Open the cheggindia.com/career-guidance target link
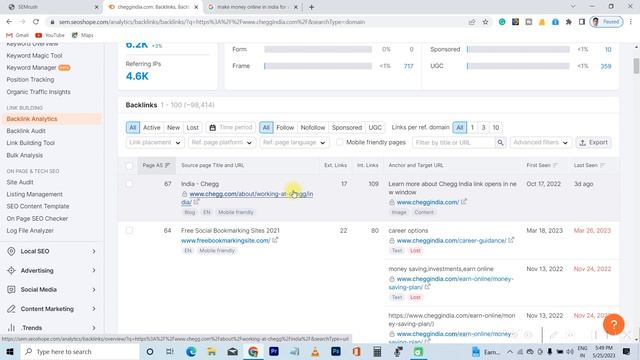The image size is (640, 360). (451, 240)
